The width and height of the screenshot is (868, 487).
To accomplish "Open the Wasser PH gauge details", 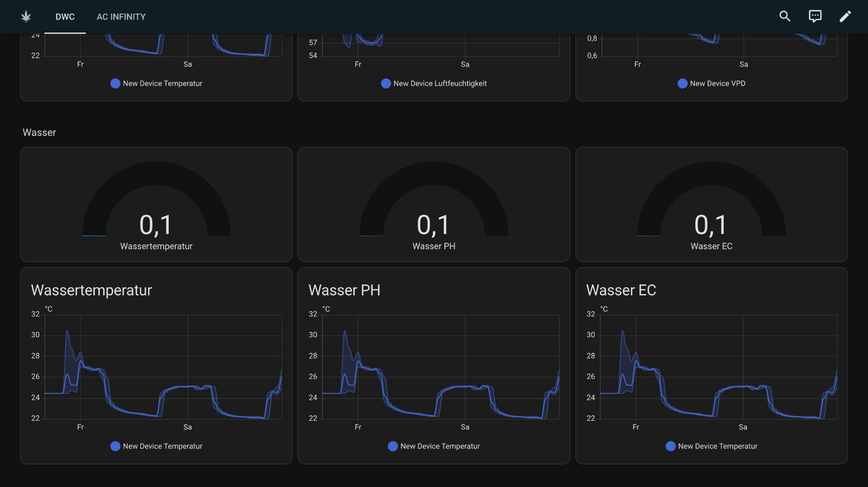I will click(x=433, y=206).
